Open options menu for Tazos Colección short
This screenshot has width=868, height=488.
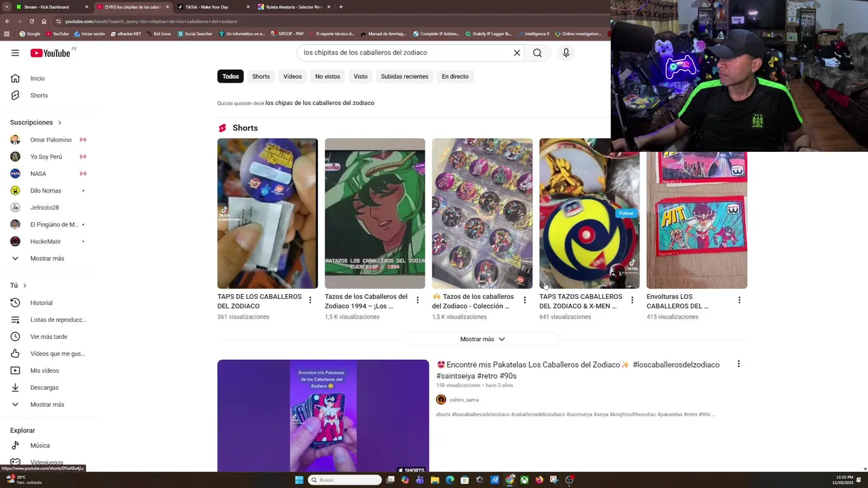tap(524, 300)
